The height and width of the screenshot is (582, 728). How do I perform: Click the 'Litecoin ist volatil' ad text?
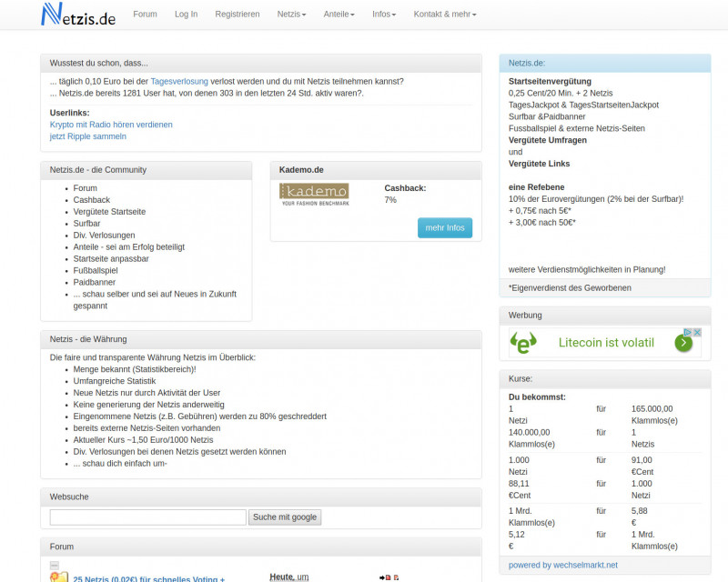point(606,343)
